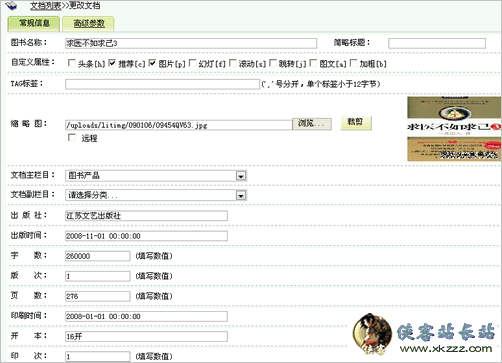
Task: Click the TAG hint text about 12字节
Action: (321, 84)
